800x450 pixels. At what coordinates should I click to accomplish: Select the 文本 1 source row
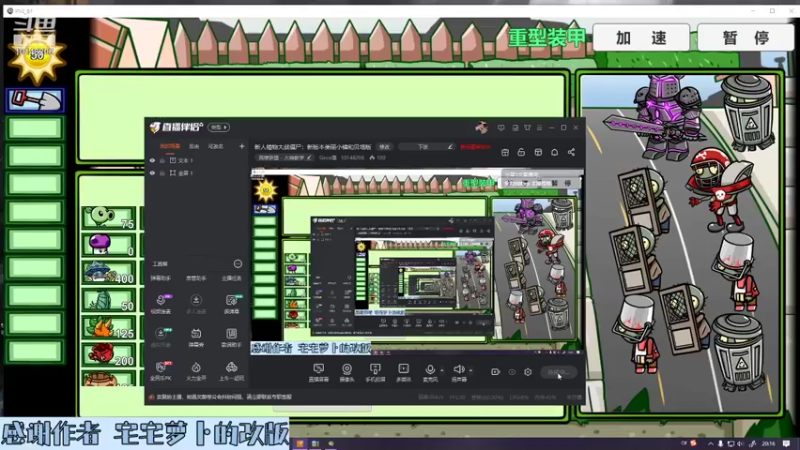(x=197, y=160)
